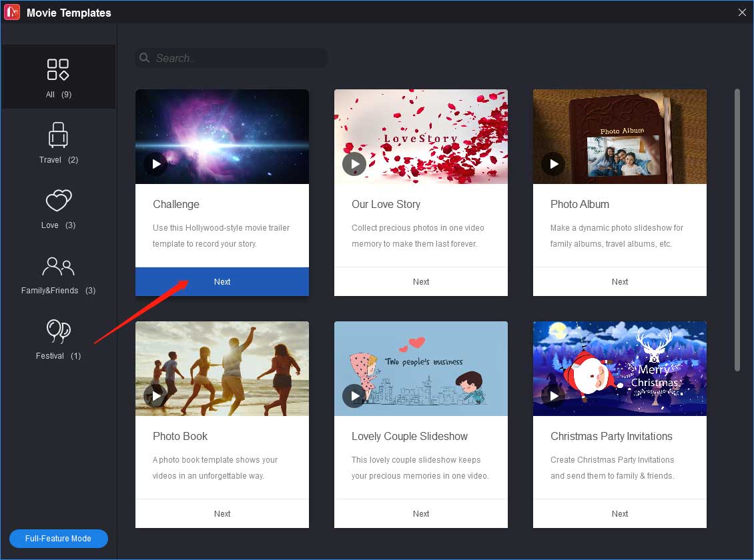
Task: Choose the Love category heart icon
Action: point(58,200)
